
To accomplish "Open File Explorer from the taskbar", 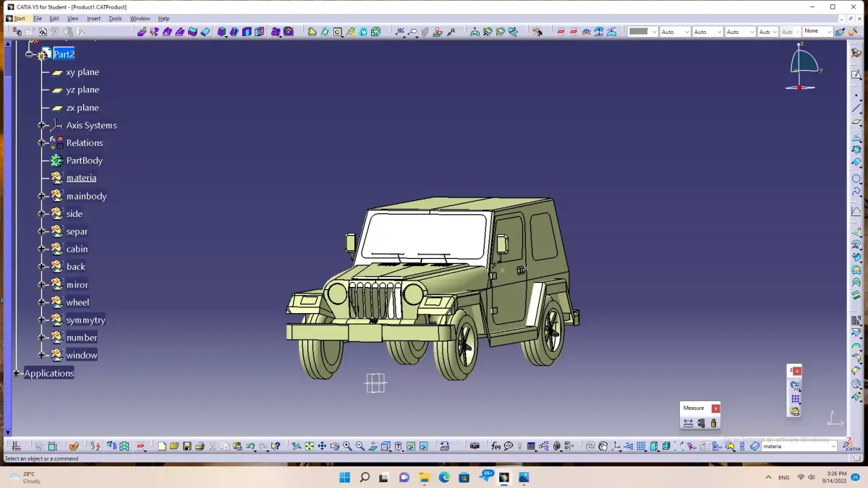I will coord(424,477).
